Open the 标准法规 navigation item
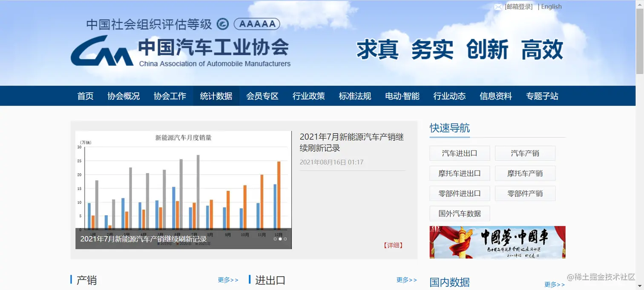The image size is (644, 290). pos(355,96)
